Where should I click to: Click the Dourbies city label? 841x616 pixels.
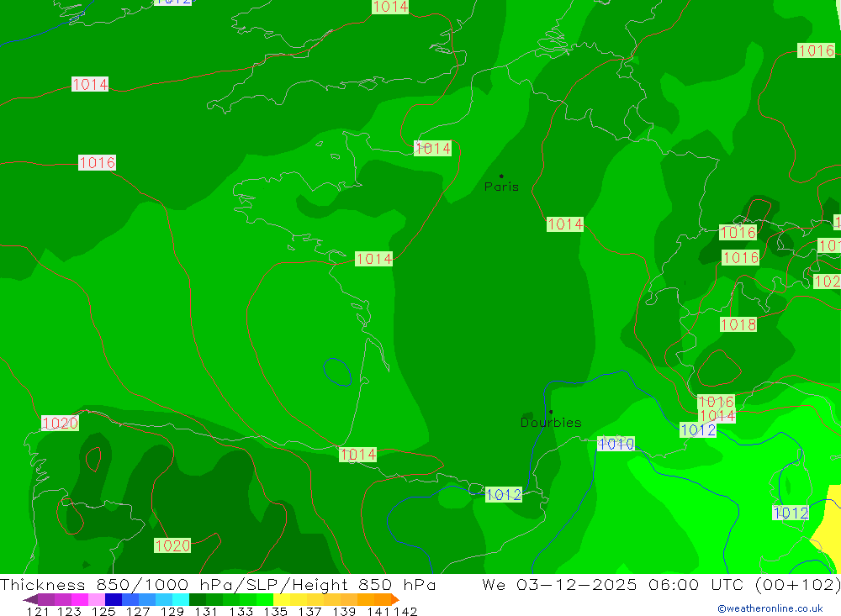tap(551, 423)
